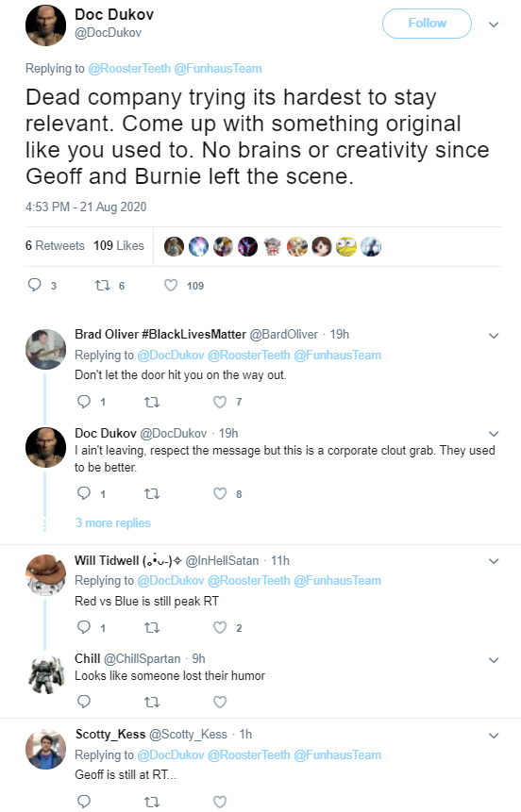521x812 pixels.
Task: Follow Doc Dukov
Action: [427, 24]
